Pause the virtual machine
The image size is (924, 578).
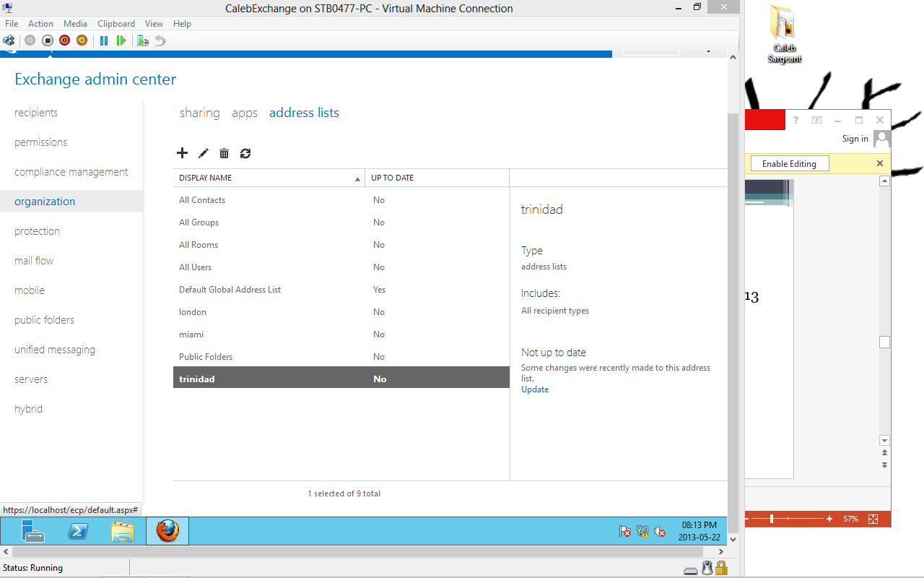click(x=104, y=40)
